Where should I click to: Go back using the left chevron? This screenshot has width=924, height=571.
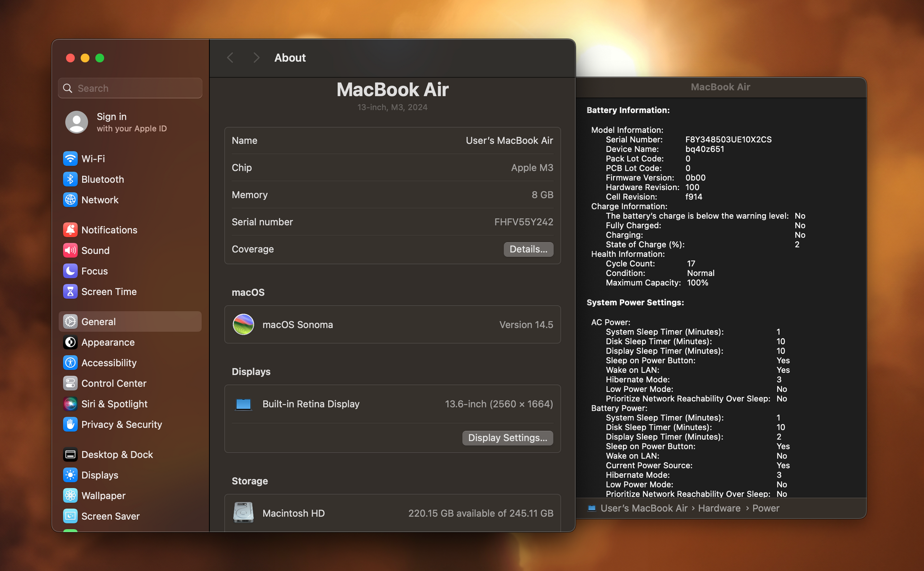pos(230,58)
